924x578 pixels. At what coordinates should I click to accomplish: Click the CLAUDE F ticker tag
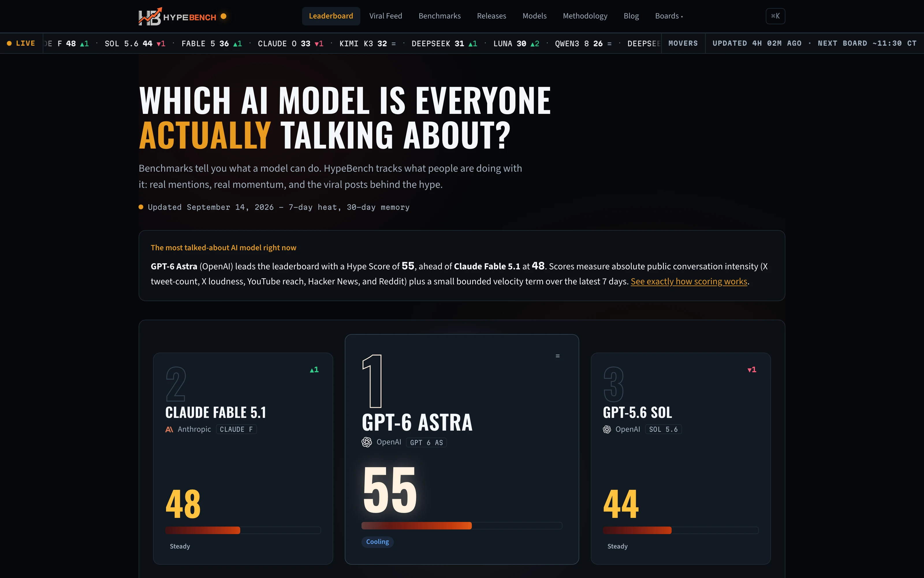[x=236, y=429]
